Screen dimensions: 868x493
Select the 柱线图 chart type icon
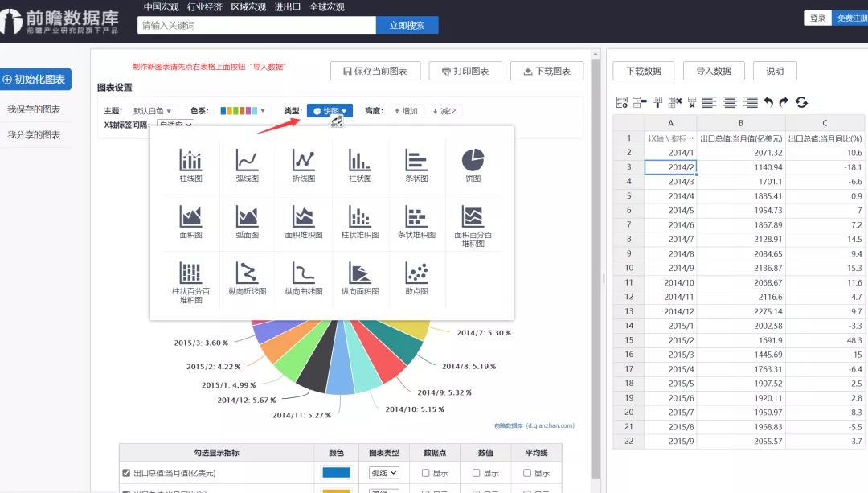pyautogui.click(x=190, y=165)
